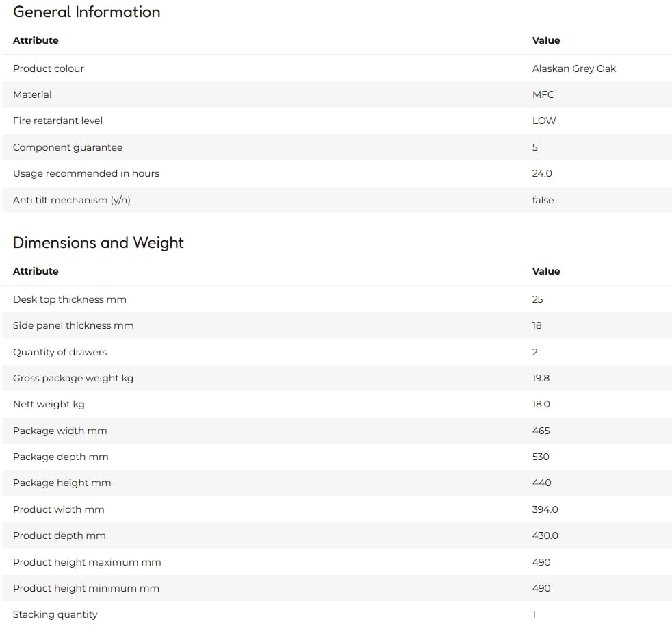Select the Product height maximum mm label
This screenshot has height=632, width=672.
click(x=87, y=563)
